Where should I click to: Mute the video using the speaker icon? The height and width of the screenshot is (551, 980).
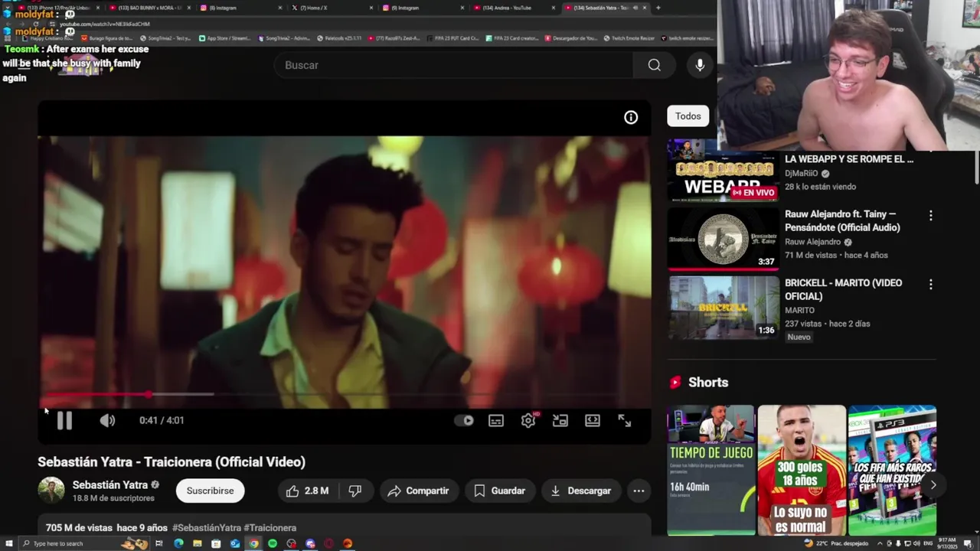click(107, 420)
